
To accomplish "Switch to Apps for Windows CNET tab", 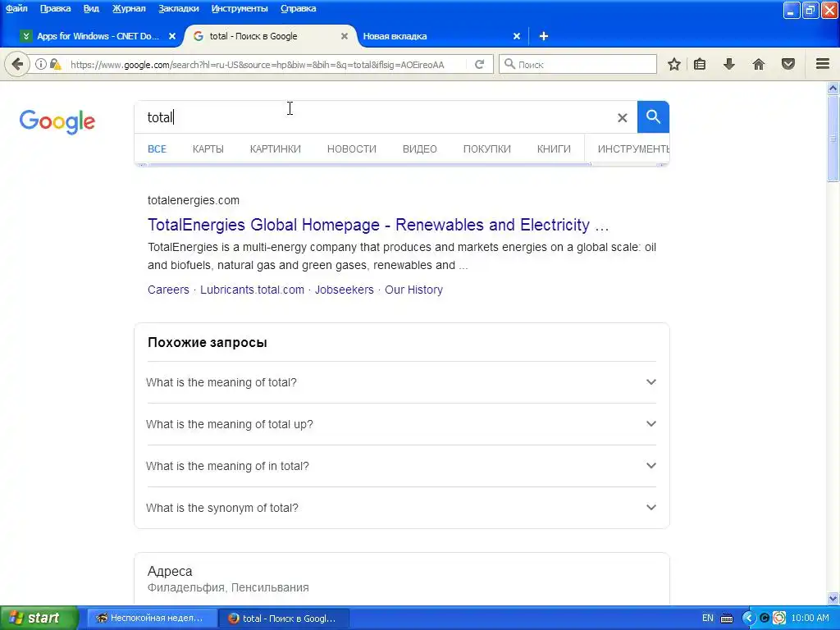I will coord(98,36).
